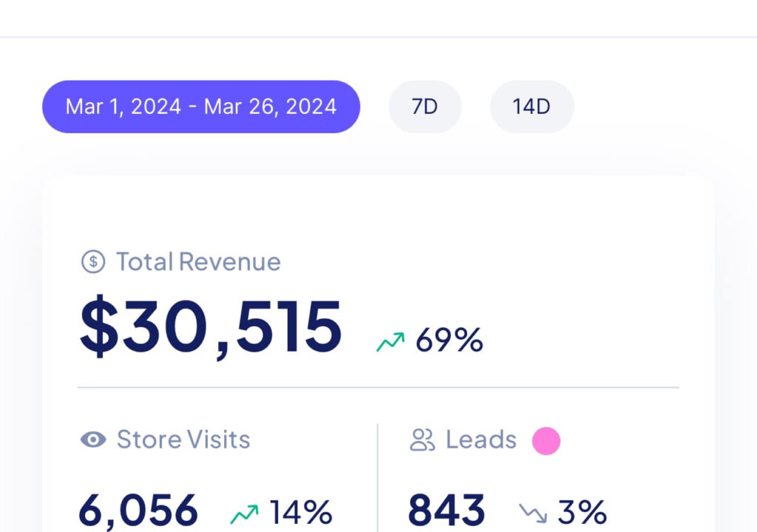Image resolution: width=757 pixels, height=532 pixels.
Task: Click the 69% revenue change
Action: click(449, 340)
